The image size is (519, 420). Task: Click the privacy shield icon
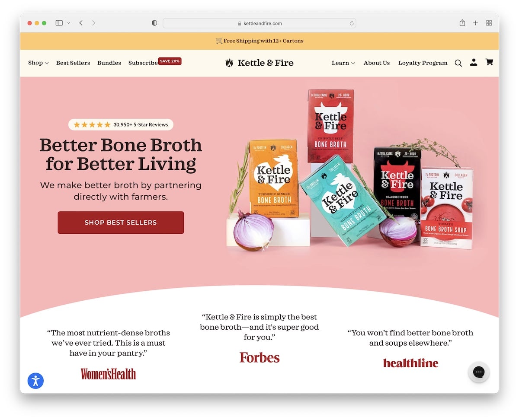pyautogui.click(x=154, y=23)
